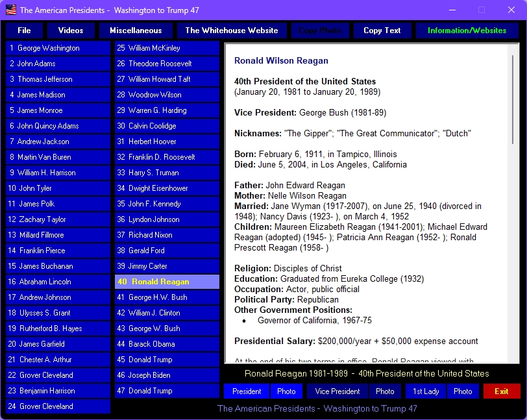
Task: Click the President button below the text panel
Action: click(x=247, y=391)
